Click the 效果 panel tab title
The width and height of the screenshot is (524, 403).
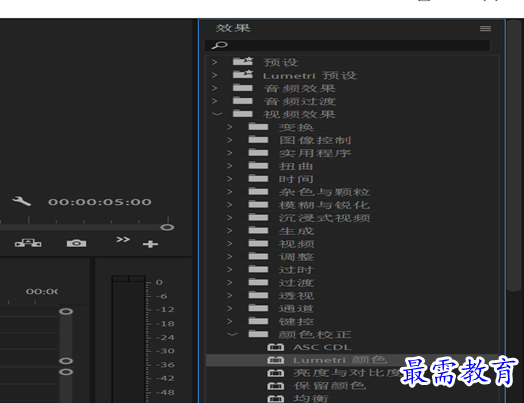(233, 28)
